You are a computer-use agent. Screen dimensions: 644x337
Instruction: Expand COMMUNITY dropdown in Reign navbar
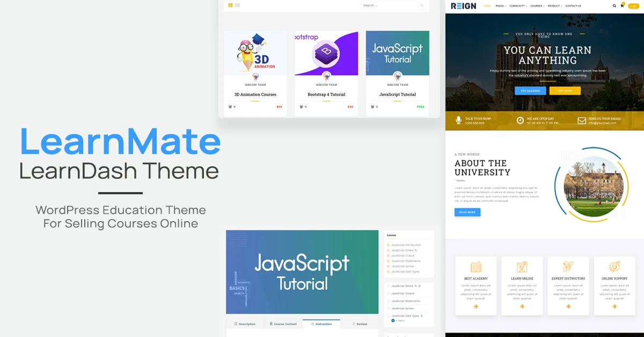pyautogui.click(x=518, y=6)
